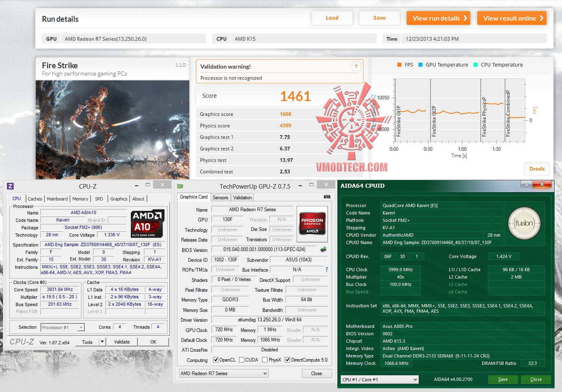Click the Driver Version field in GPU-Z

[269, 320]
